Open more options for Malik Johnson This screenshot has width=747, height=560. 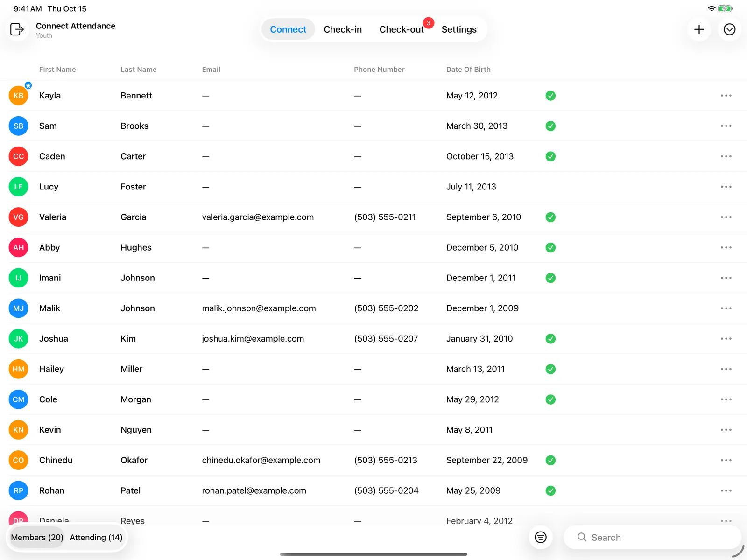point(726,308)
